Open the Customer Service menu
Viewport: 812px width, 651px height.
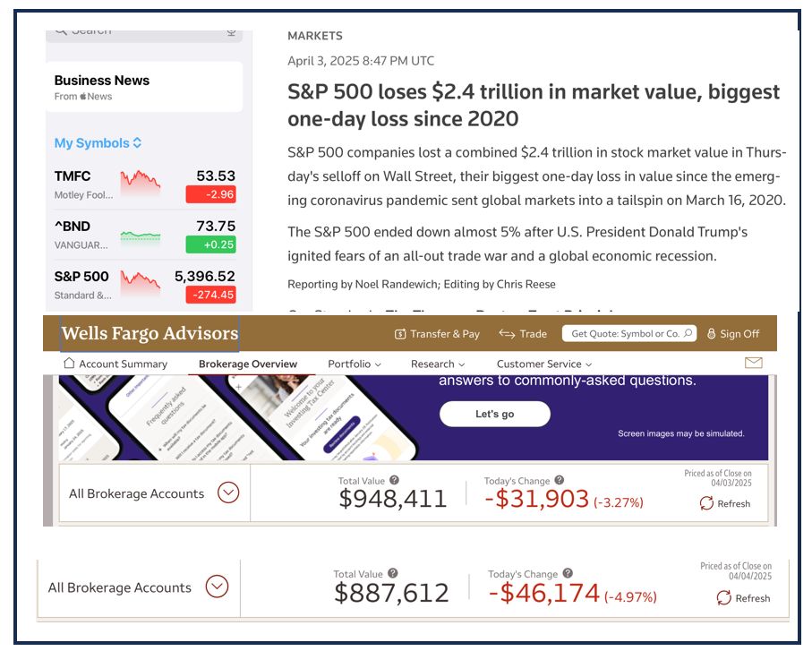pyautogui.click(x=544, y=364)
